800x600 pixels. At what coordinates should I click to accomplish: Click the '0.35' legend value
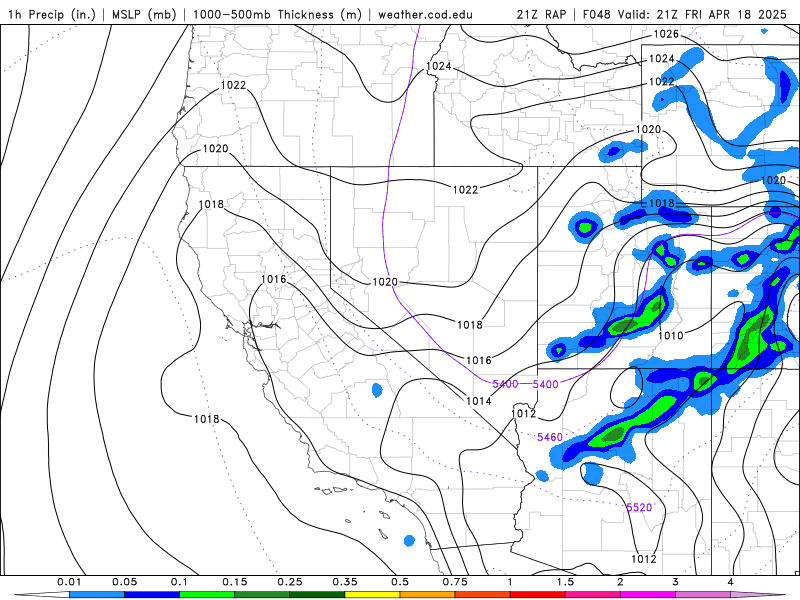[x=345, y=582]
